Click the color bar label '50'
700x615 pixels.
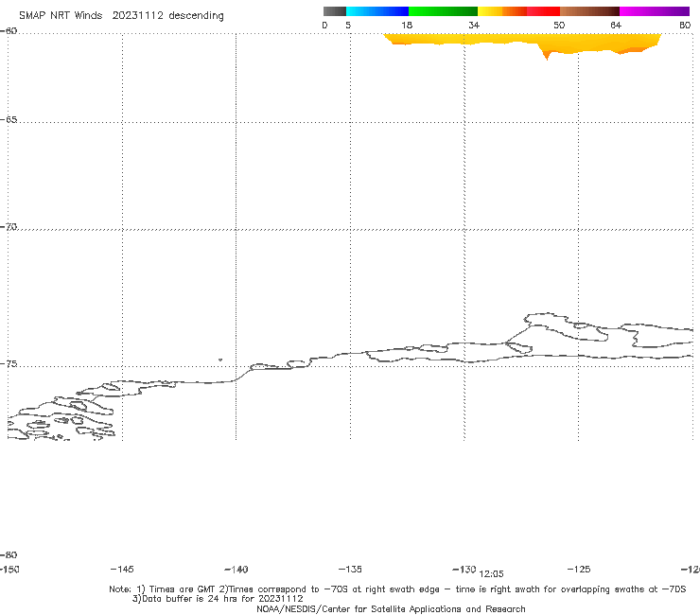pyautogui.click(x=559, y=25)
